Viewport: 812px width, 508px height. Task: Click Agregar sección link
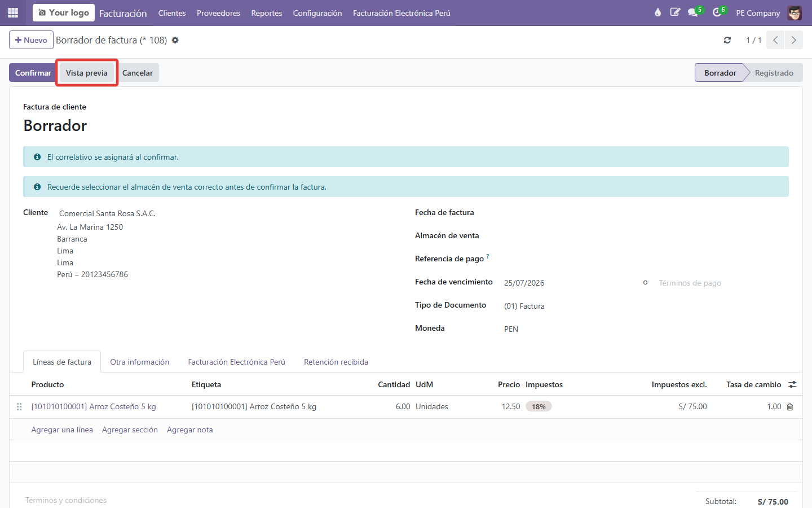coord(130,430)
